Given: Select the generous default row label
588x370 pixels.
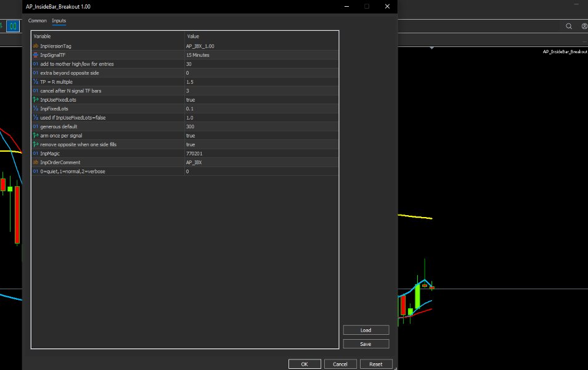Looking at the screenshot, I should coord(59,126).
